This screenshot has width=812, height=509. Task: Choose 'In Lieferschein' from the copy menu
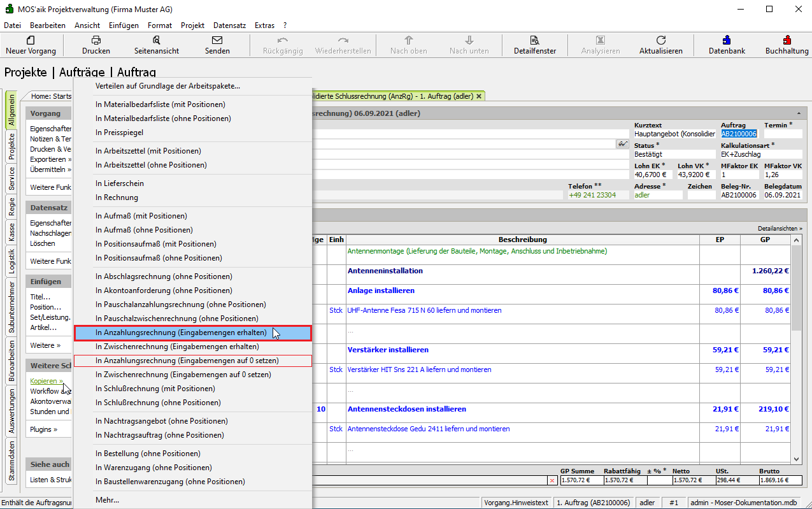120,183
